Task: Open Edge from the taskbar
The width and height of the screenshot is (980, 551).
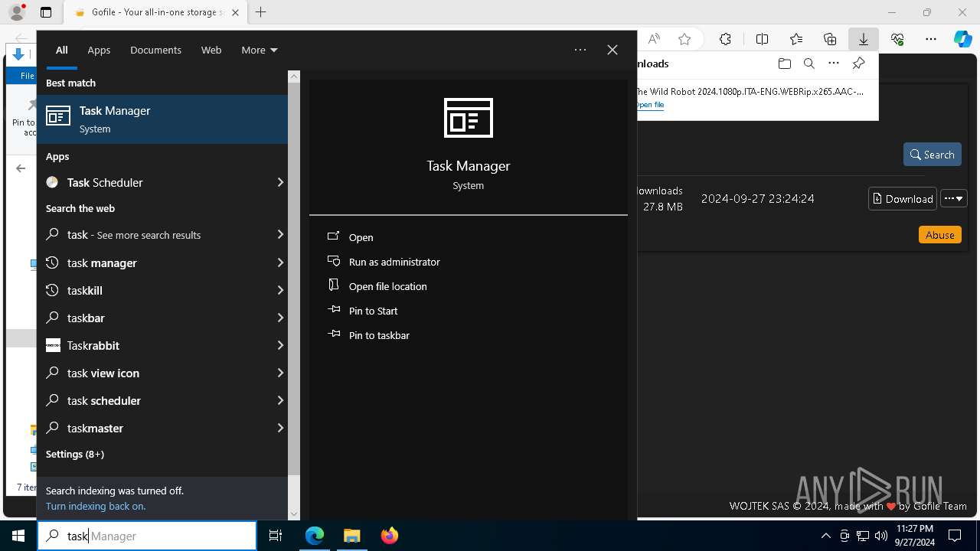Action: pyautogui.click(x=315, y=536)
